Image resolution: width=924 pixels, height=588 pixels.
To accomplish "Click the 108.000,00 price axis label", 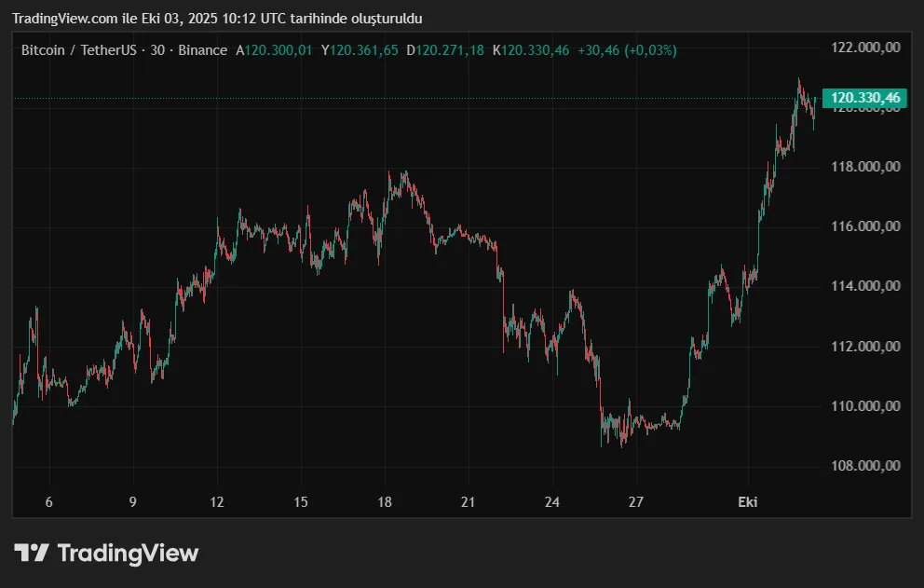I will pos(865,466).
